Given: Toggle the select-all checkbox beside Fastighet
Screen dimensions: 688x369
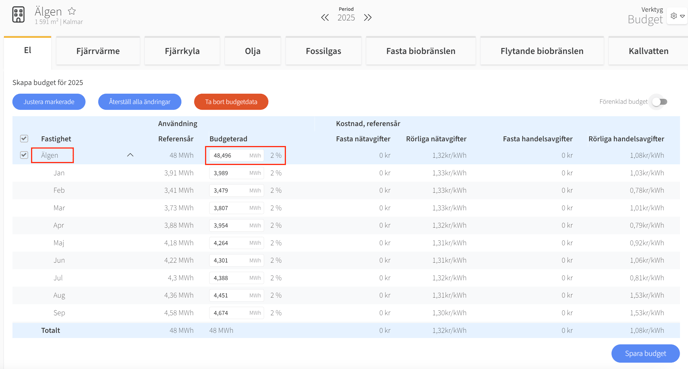Looking at the screenshot, I should (x=24, y=139).
